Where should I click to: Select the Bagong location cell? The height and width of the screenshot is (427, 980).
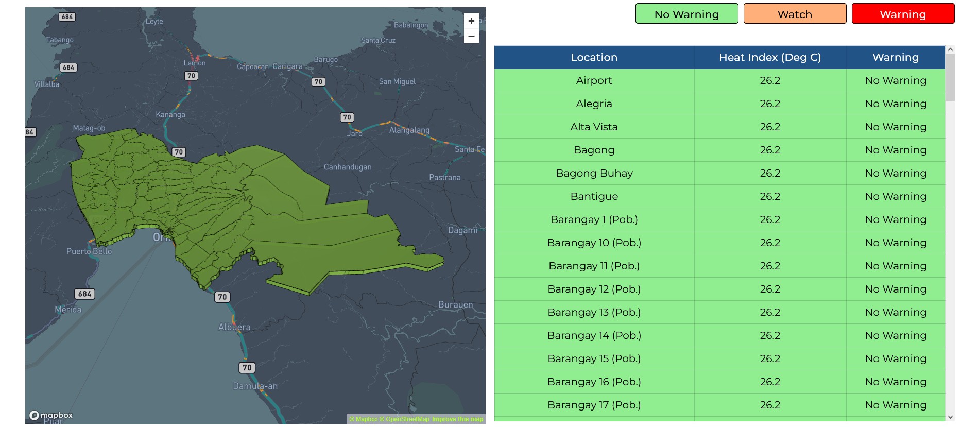click(x=594, y=150)
